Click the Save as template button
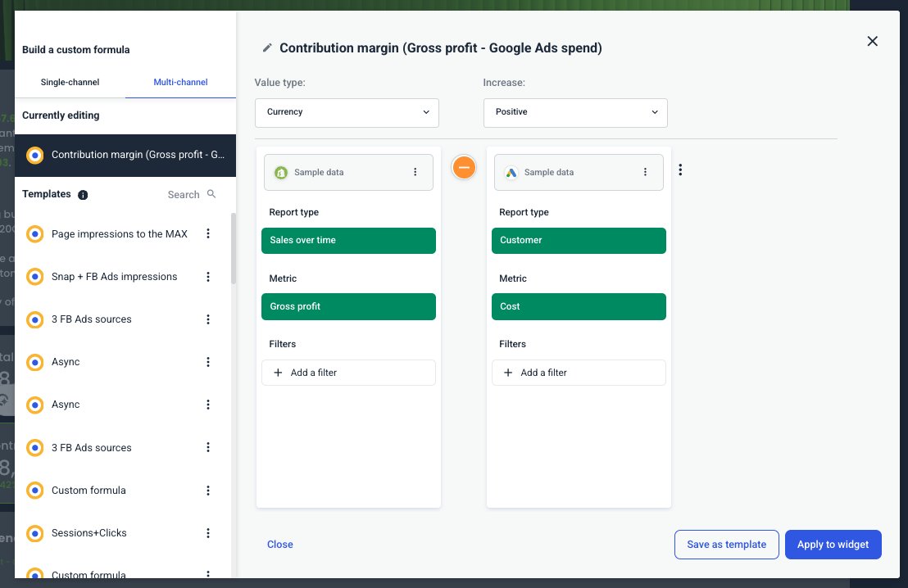The image size is (908, 588). (x=726, y=545)
